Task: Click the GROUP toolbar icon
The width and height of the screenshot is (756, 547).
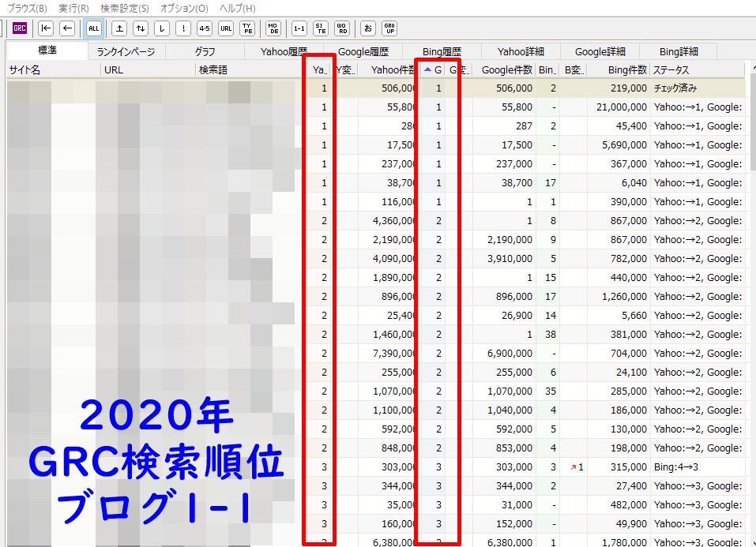Action: click(x=389, y=28)
